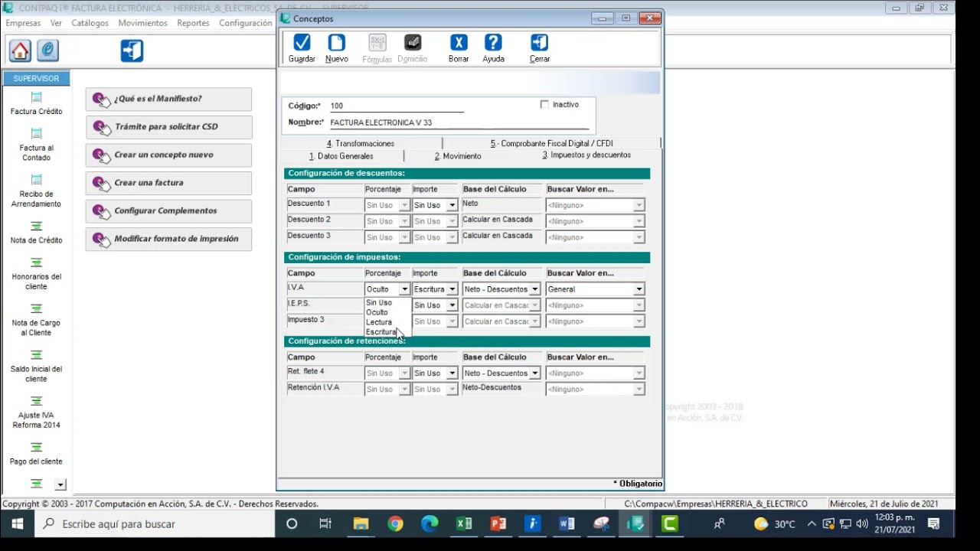The height and width of the screenshot is (551, 980).
Task: Click the exit door icon in main toolbar
Action: [132, 51]
